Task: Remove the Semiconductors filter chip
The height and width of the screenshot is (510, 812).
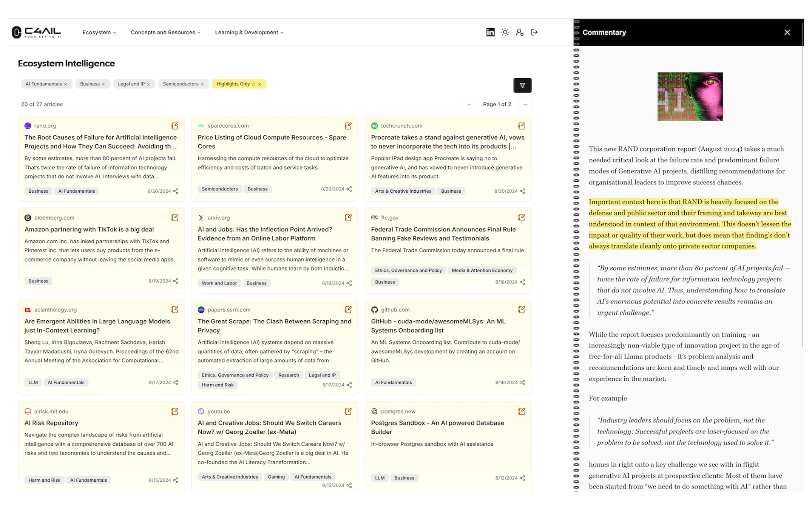Action: coord(202,84)
